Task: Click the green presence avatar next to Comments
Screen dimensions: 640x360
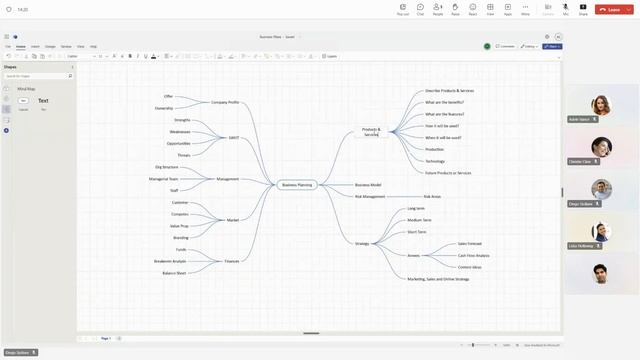Action: (x=487, y=47)
